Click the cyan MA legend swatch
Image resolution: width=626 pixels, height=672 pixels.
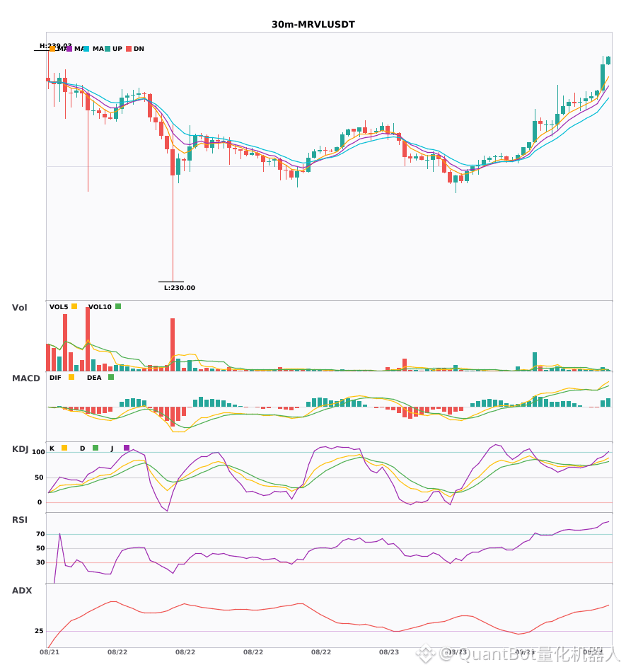tap(86, 49)
